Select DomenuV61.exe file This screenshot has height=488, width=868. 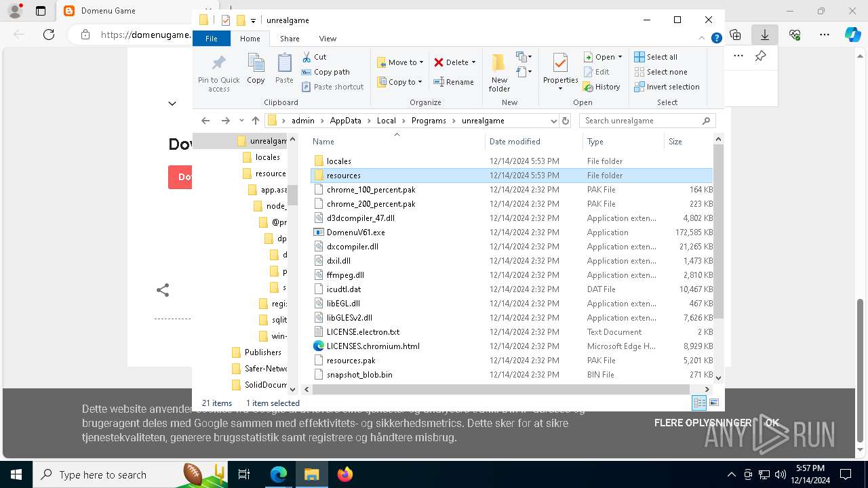(x=355, y=232)
